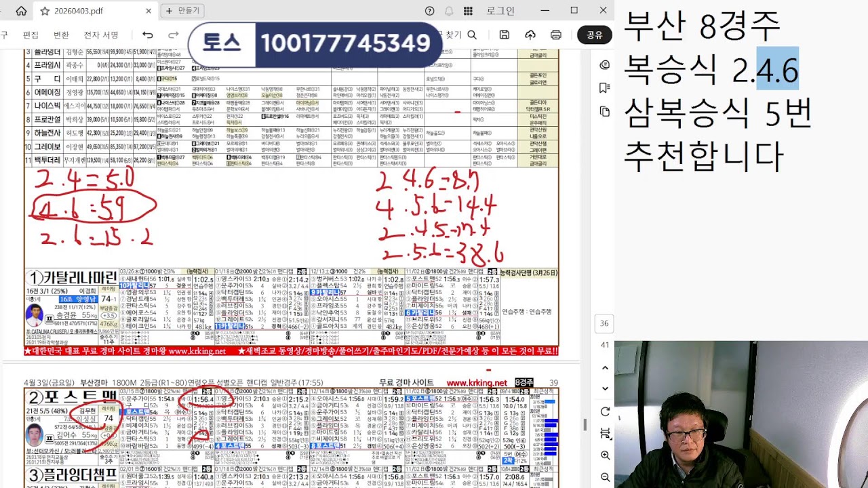The height and width of the screenshot is (488, 868).
Task: Click the fit page display icon
Action: [605, 434]
